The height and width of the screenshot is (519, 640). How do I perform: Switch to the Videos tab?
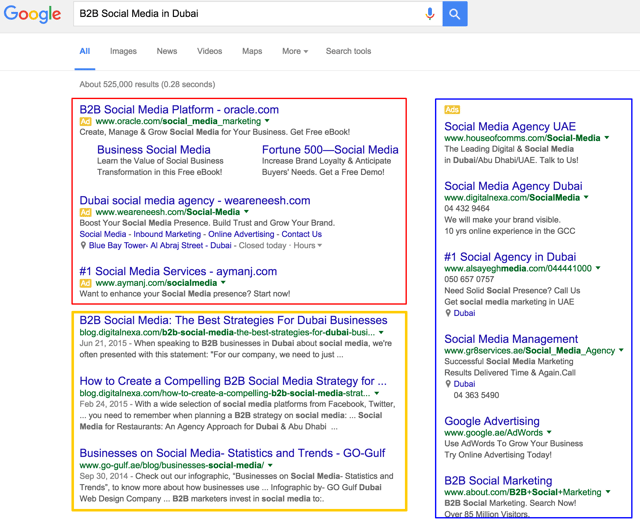(x=209, y=51)
